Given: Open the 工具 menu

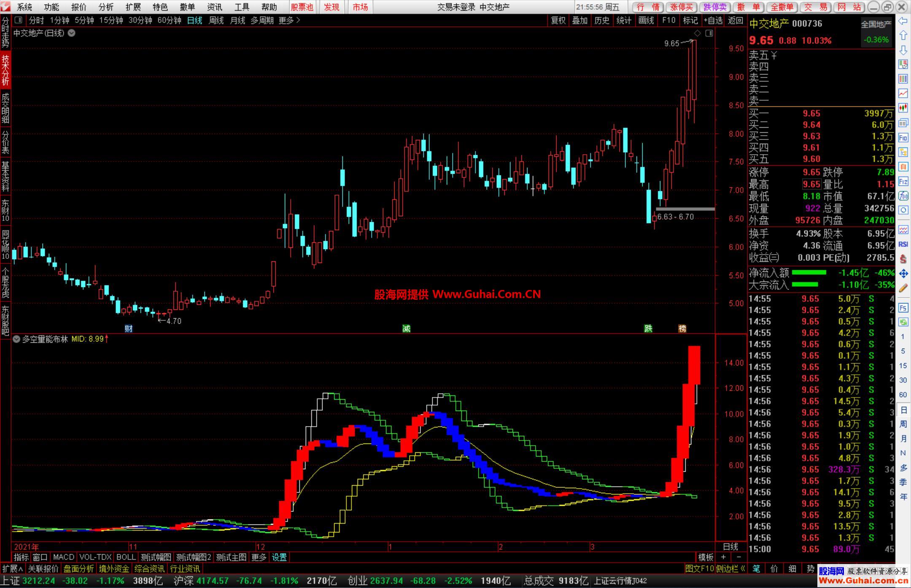Looking at the screenshot, I should tap(242, 7).
